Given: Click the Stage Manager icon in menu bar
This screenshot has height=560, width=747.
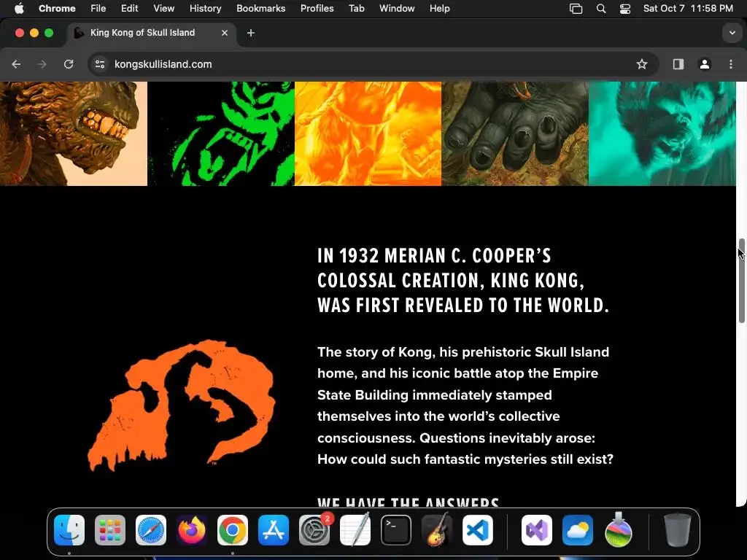Looking at the screenshot, I should [x=576, y=9].
